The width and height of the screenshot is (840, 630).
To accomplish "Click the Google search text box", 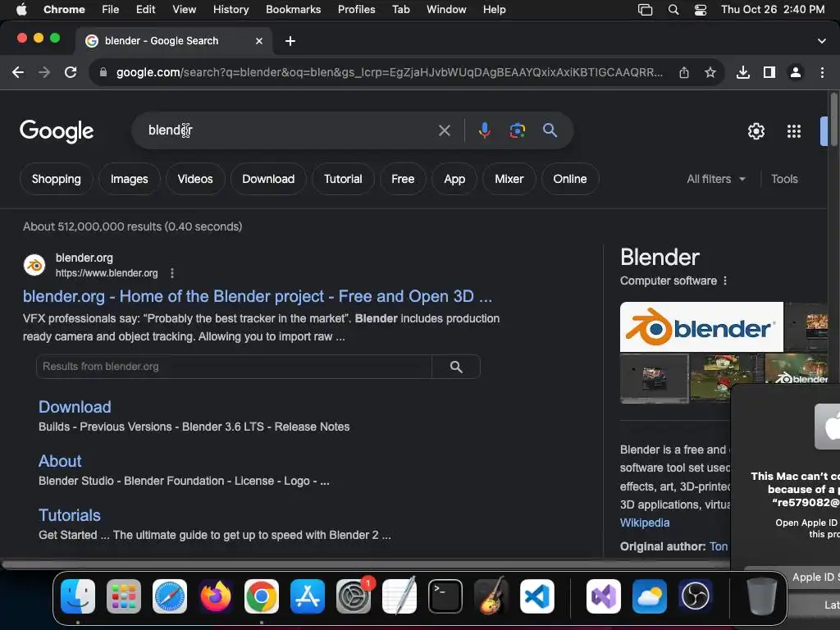I will (x=290, y=130).
